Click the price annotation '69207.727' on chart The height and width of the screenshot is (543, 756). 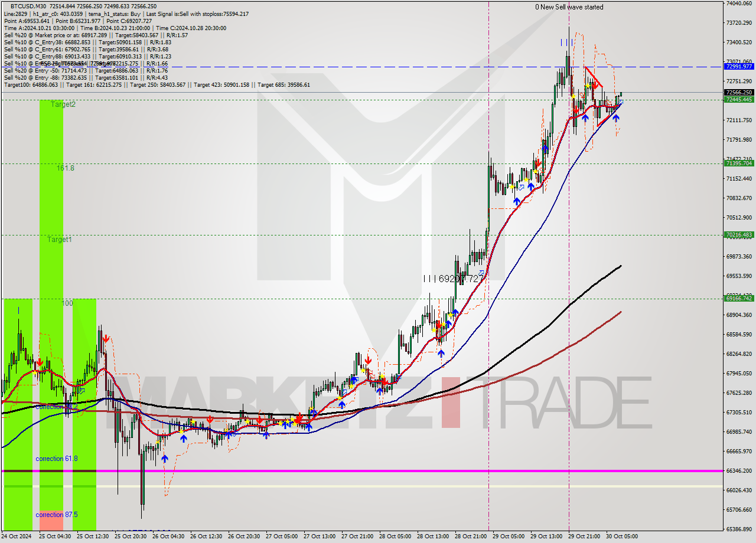click(x=461, y=278)
